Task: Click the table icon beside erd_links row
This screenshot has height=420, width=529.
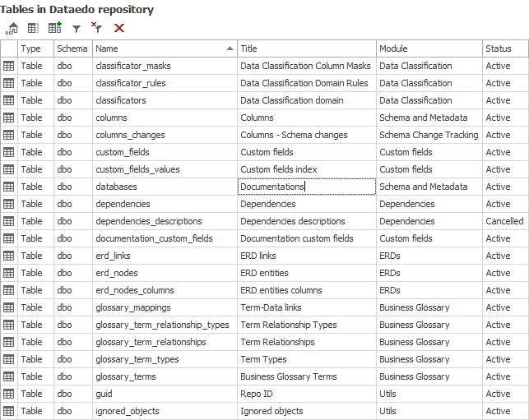Action: coord(9,256)
